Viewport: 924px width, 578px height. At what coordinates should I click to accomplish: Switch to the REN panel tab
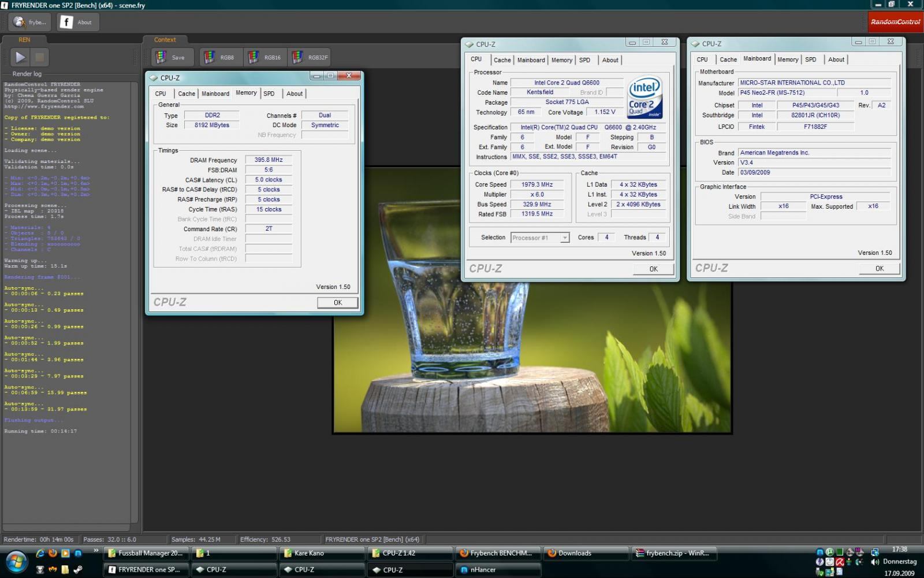point(24,39)
